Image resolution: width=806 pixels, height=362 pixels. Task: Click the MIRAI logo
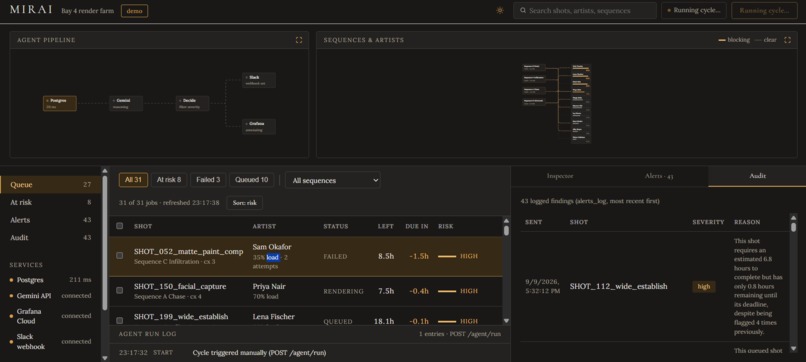31,10
